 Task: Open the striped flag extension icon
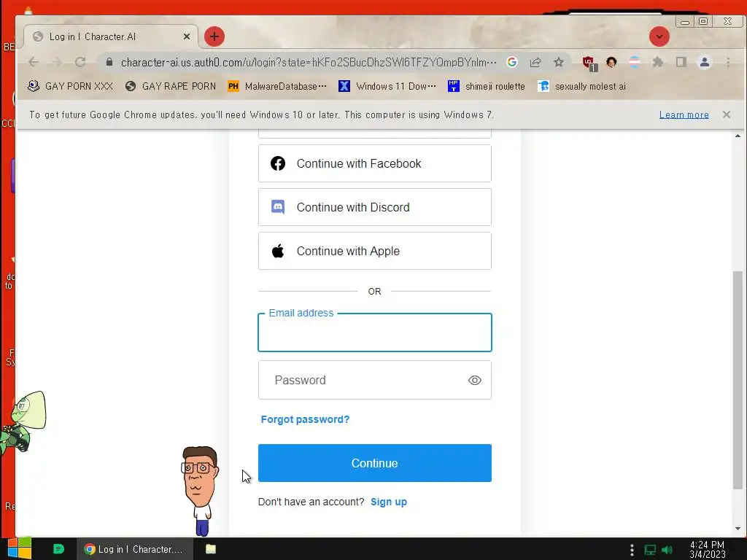(635, 62)
